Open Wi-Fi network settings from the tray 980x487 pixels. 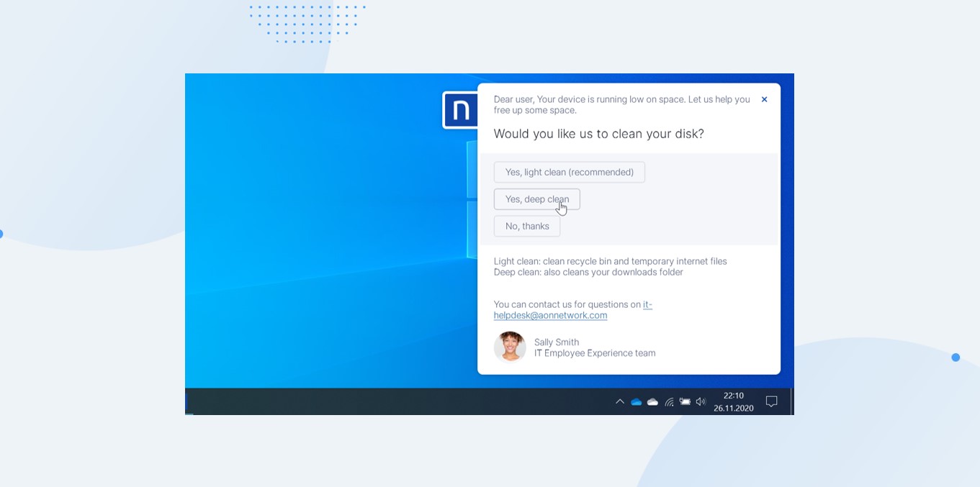click(x=670, y=401)
